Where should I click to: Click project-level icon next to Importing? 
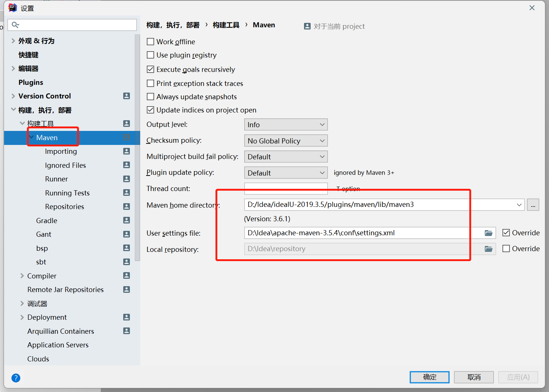click(x=127, y=151)
